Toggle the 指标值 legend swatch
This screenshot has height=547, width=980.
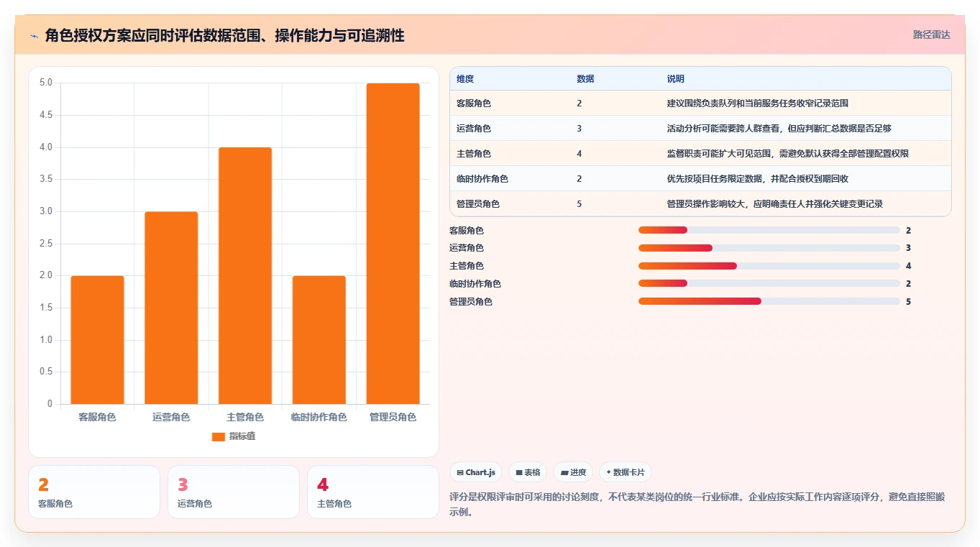(x=219, y=436)
